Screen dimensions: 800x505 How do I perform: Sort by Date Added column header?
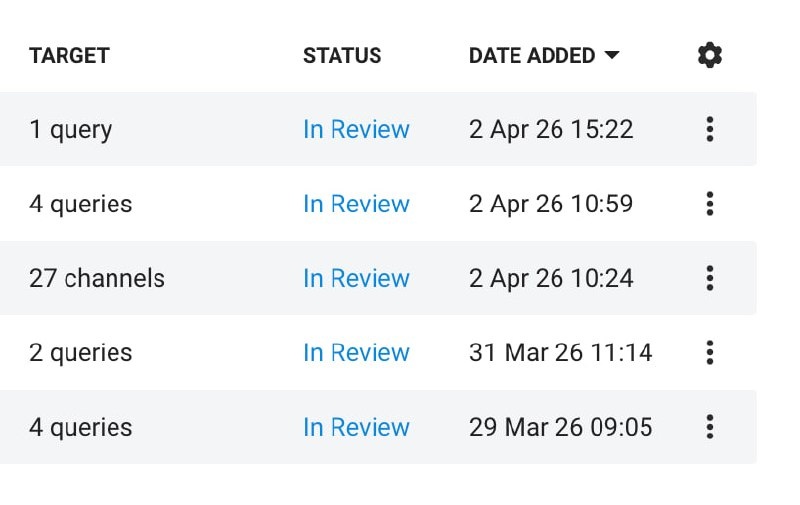(x=532, y=56)
